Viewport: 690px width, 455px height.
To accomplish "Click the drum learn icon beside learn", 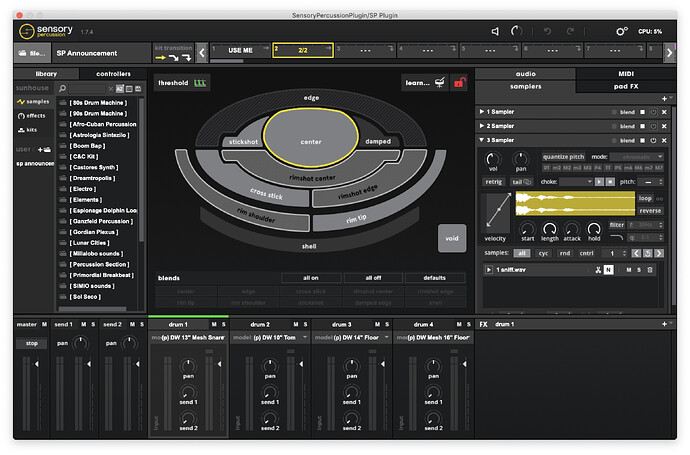I will tap(440, 82).
